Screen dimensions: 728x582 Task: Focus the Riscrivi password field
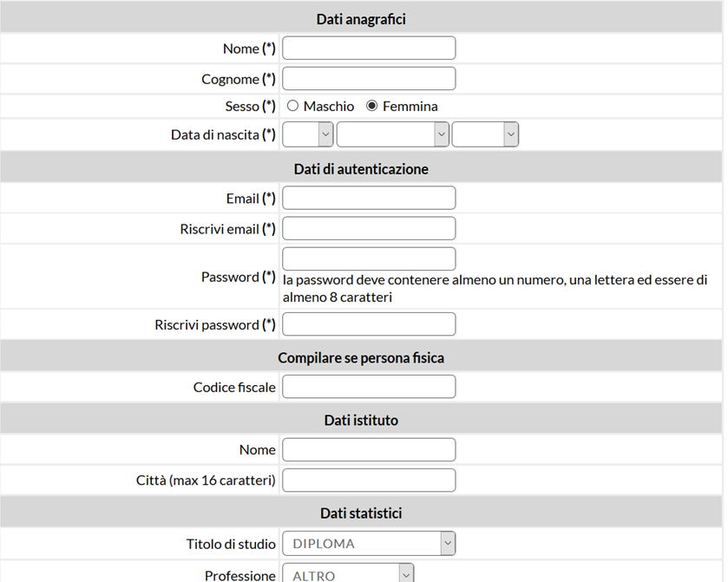tap(369, 324)
